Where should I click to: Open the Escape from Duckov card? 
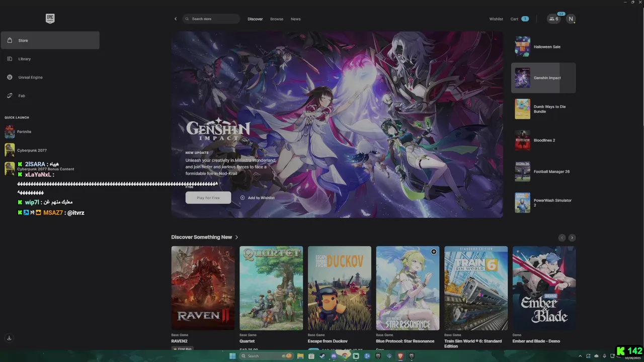340,288
